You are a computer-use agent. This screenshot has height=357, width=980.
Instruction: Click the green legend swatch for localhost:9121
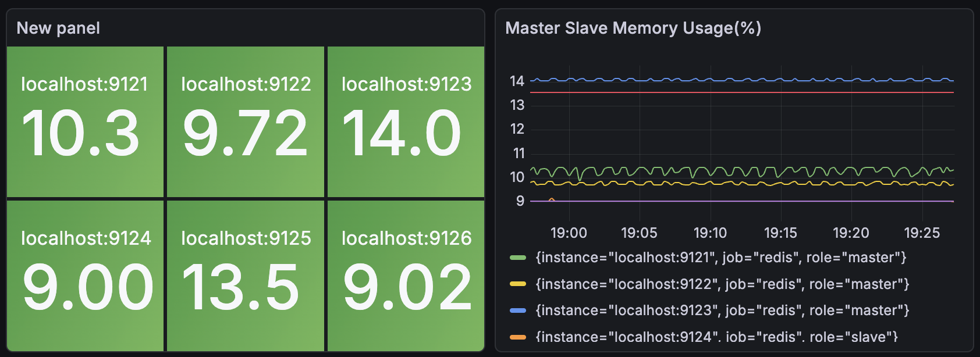tap(517, 258)
